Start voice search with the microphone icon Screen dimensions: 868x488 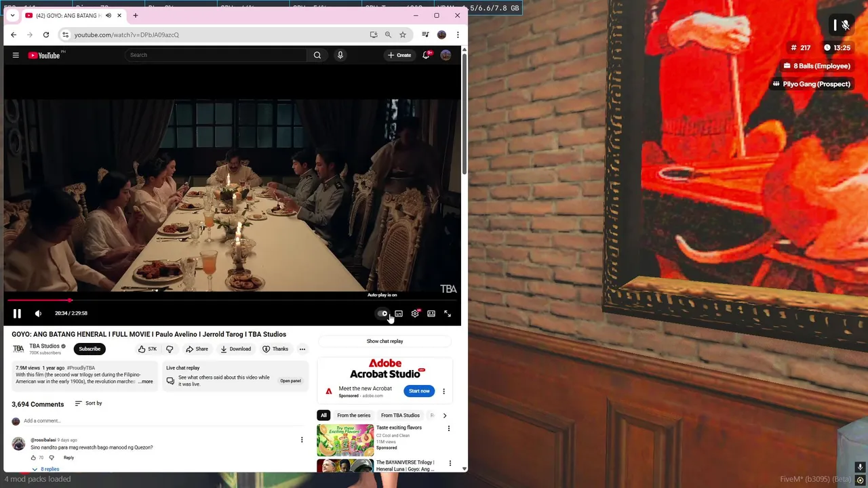(340, 55)
